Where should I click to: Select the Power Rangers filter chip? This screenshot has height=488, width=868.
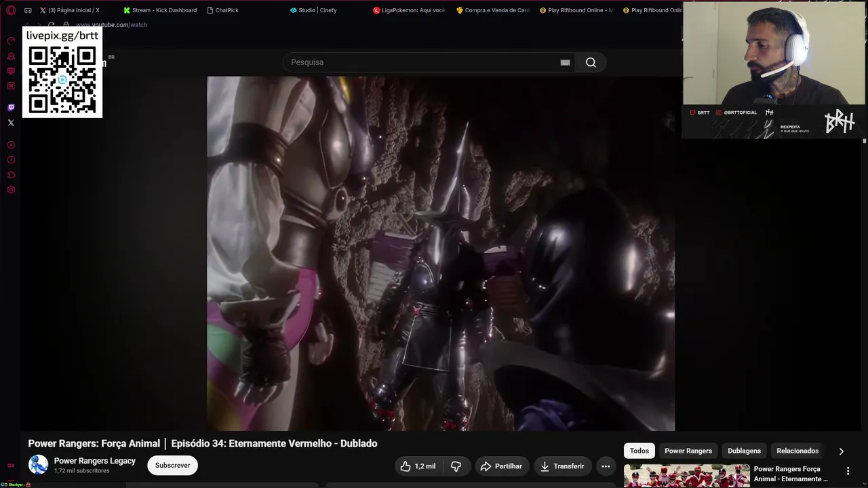click(x=688, y=451)
